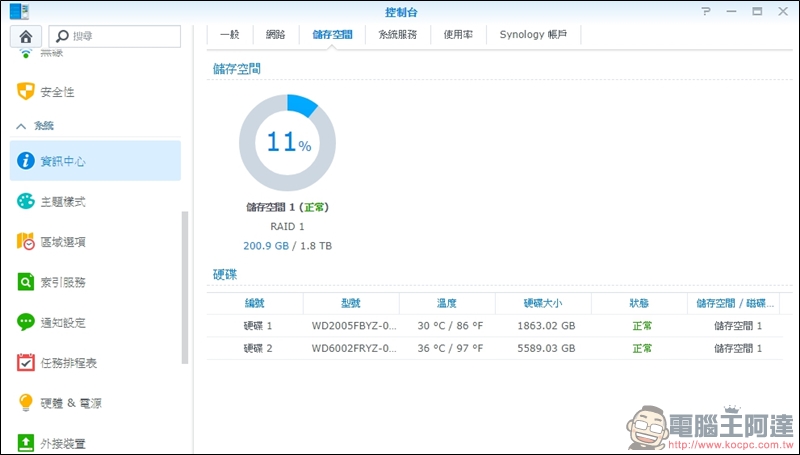
Task: Click the magnifier icon in search box
Action: tap(62, 36)
